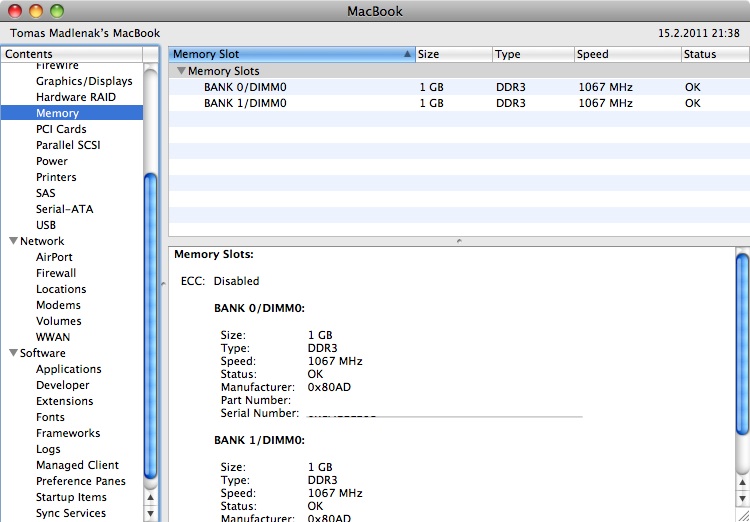Select the BANK 1/DIMM0 row
The image size is (750, 522).
tap(459, 103)
